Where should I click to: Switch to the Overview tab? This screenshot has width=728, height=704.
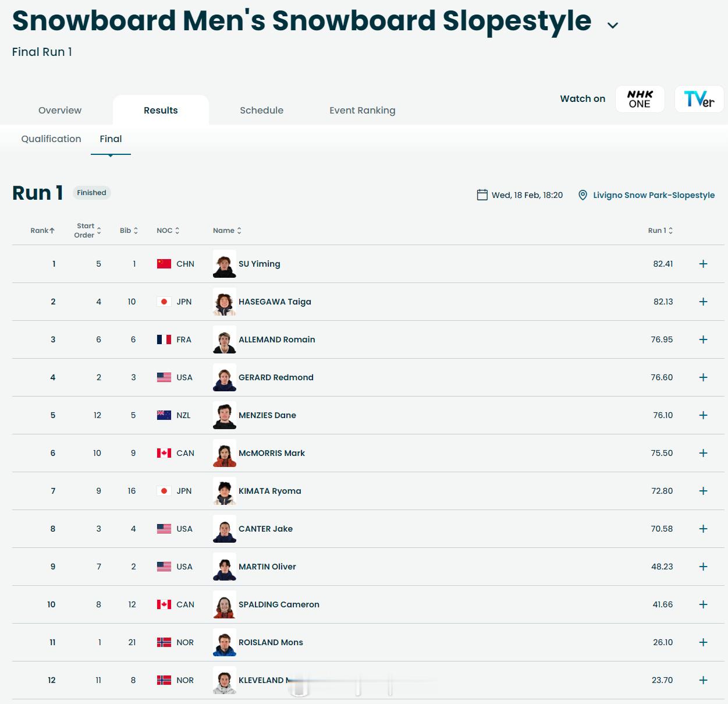[x=60, y=111]
